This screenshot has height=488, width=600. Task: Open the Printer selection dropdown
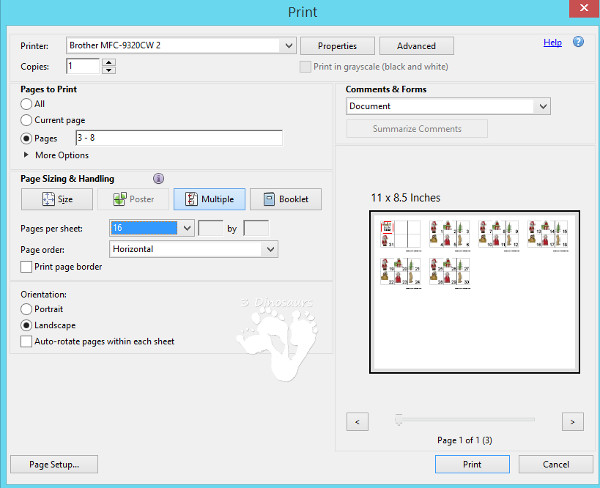coord(289,46)
